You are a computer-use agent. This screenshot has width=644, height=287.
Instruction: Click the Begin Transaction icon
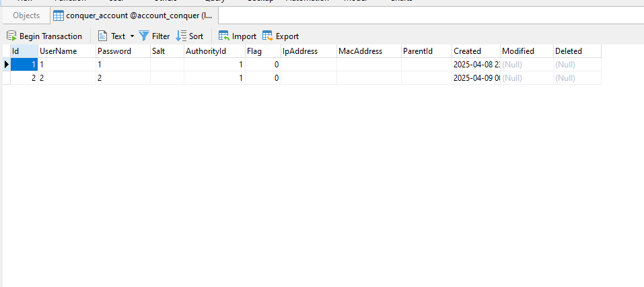coord(11,36)
